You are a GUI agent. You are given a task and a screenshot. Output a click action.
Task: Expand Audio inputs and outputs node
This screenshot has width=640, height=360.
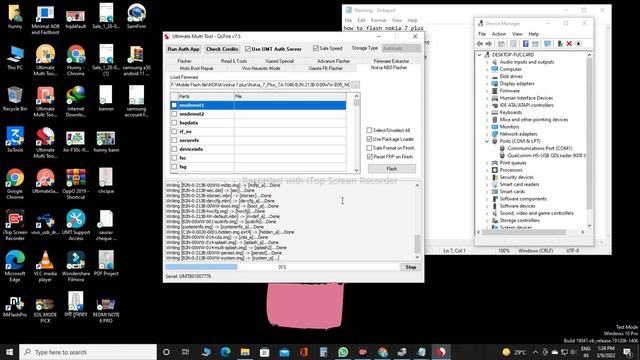(x=487, y=62)
